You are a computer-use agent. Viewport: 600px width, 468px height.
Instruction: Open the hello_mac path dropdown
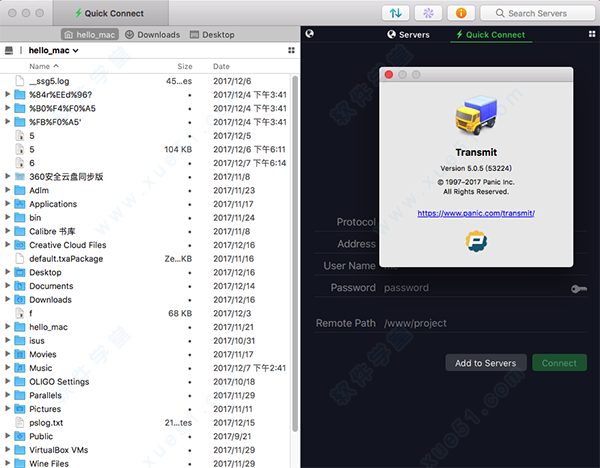pyautogui.click(x=54, y=50)
